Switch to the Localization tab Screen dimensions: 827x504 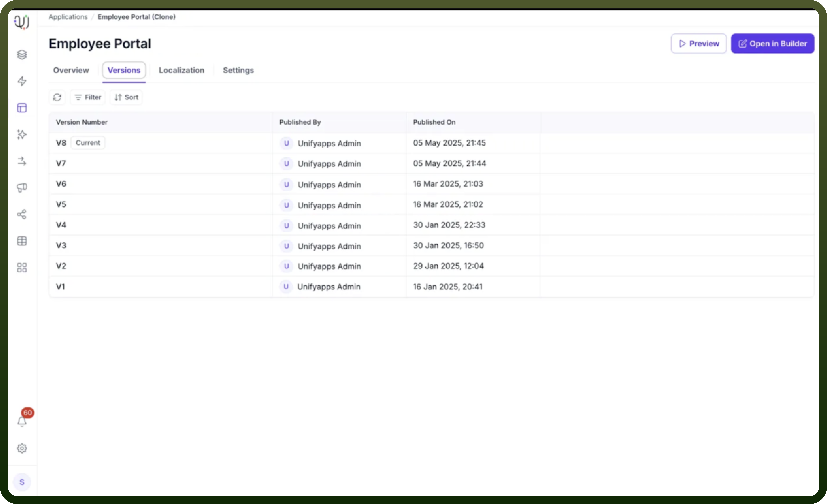(x=182, y=70)
